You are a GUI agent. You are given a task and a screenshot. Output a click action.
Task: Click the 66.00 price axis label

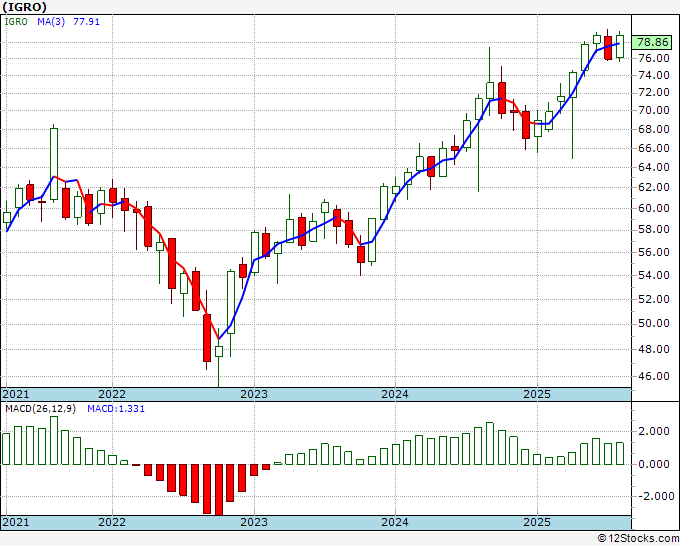tap(654, 148)
